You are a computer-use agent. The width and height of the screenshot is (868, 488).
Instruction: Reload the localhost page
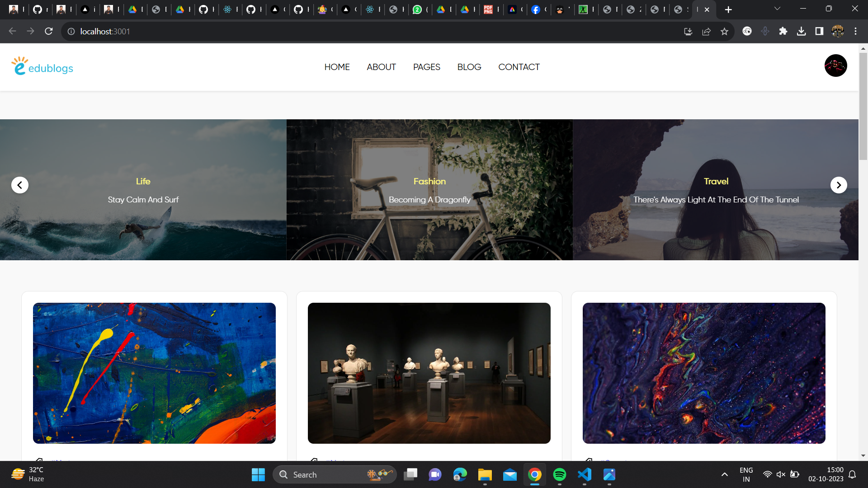click(49, 31)
